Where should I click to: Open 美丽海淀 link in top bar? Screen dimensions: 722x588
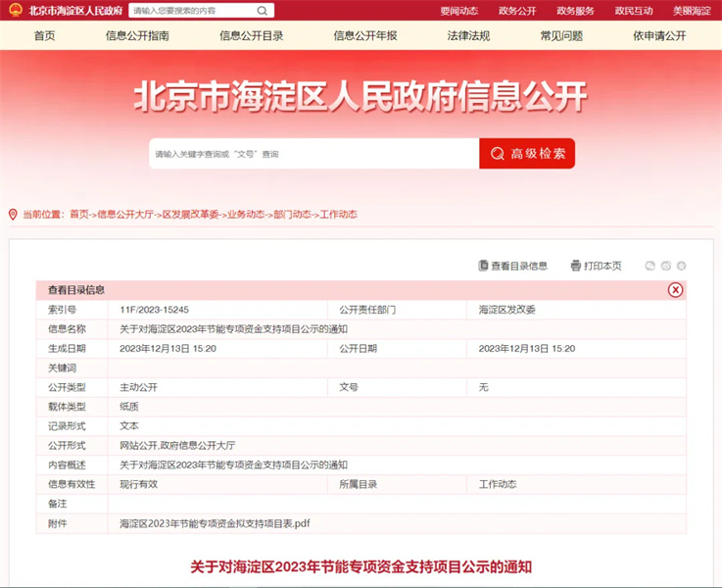click(692, 11)
